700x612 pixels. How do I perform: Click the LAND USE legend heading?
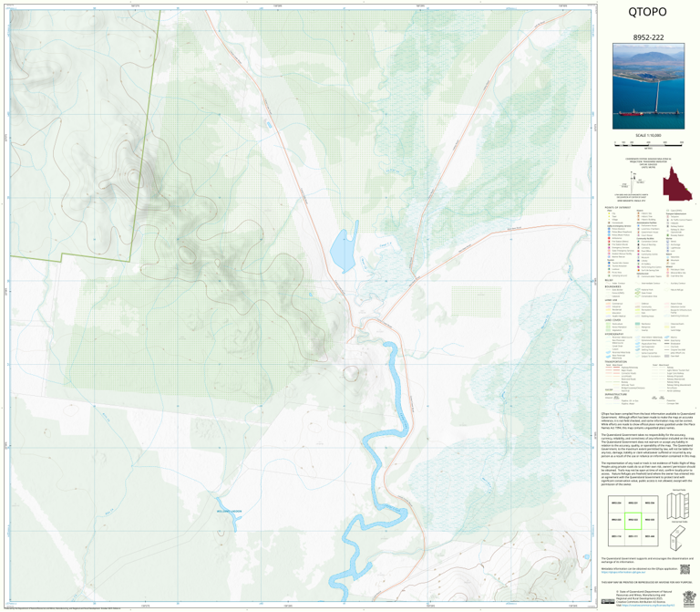[611, 300]
